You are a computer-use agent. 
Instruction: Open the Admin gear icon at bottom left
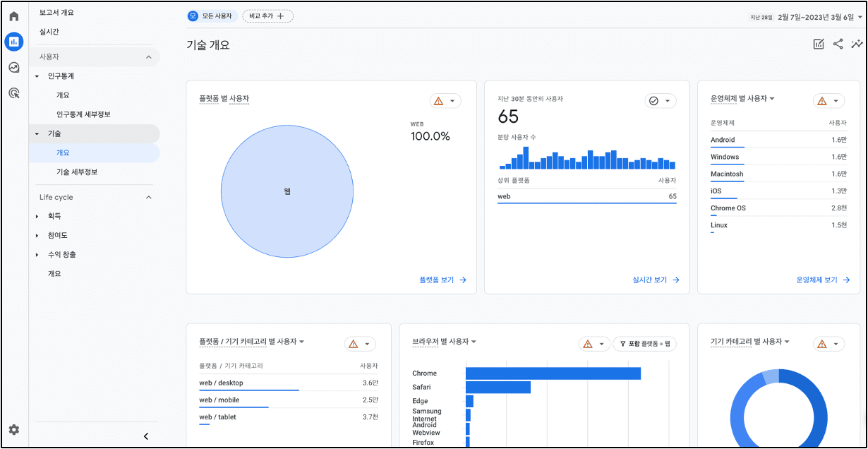(x=13, y=429)
